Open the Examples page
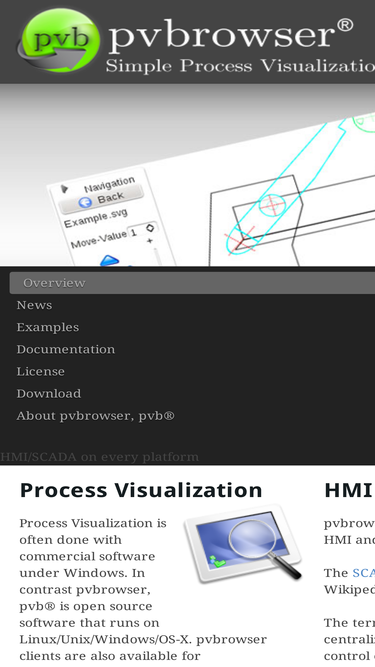This screenshot has height=667, width=375. (48, 327)
